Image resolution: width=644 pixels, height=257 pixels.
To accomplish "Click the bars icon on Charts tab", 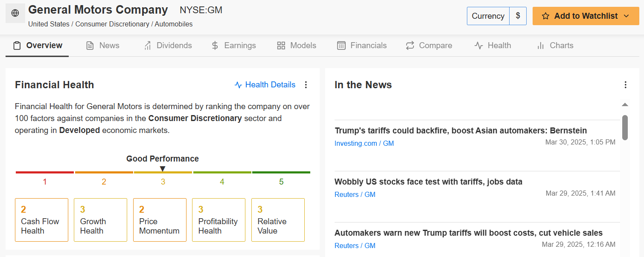I will (541, 46).
